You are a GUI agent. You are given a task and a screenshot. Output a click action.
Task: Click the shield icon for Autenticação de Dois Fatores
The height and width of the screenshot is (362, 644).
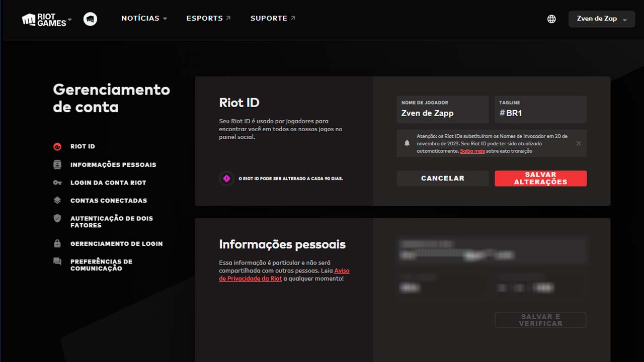coord(57,218)
